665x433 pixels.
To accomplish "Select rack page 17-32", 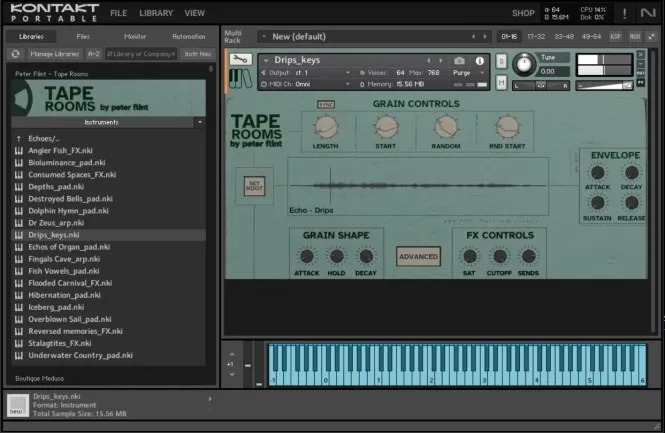I will (536, 36).
